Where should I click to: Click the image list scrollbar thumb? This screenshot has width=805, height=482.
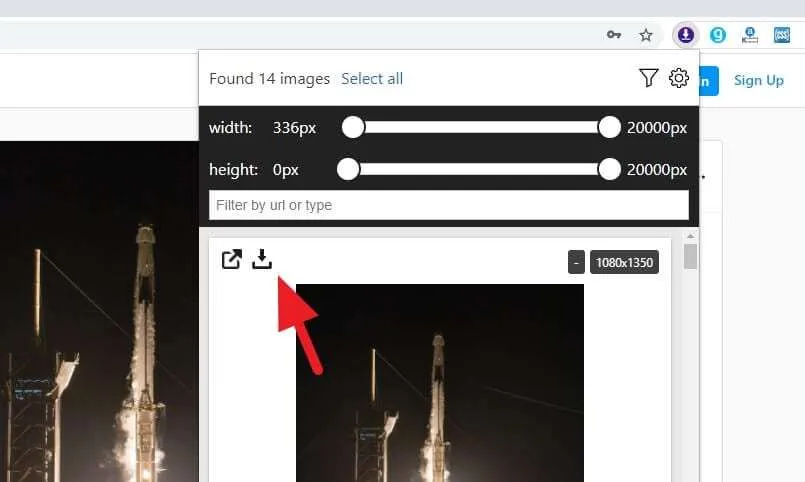691,256
